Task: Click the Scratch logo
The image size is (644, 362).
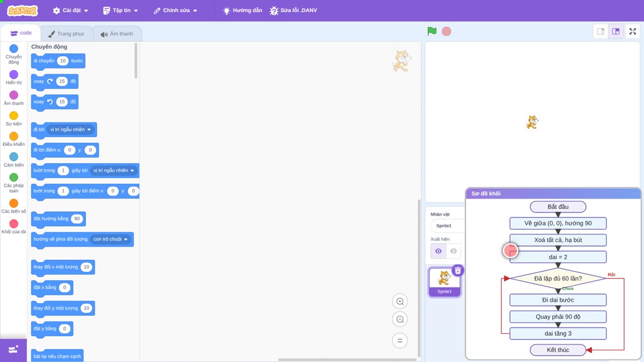Action: [23, 11]
